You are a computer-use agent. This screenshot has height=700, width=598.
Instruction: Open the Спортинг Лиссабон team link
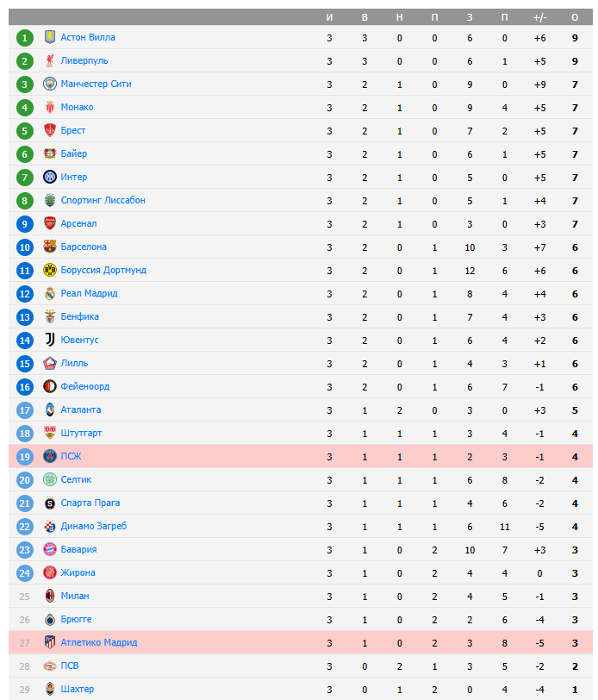point(103,200)
